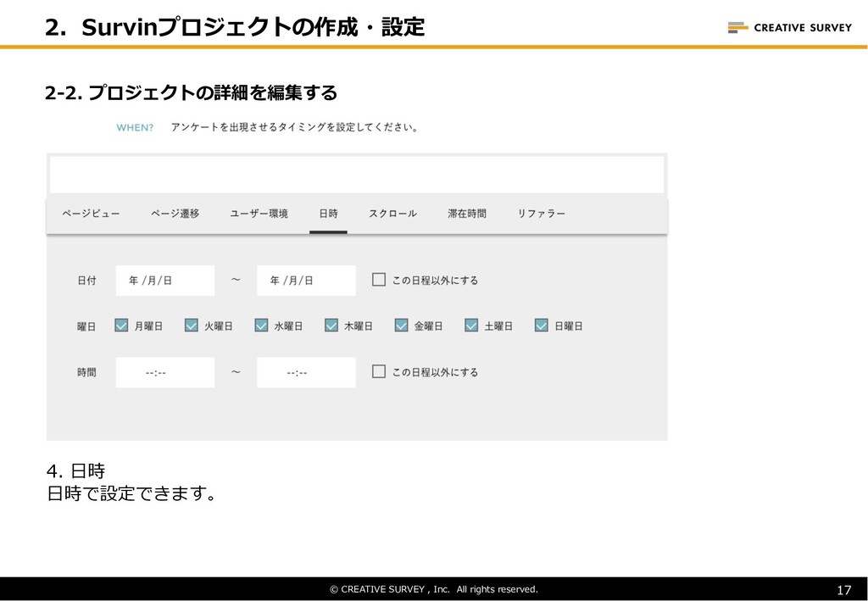Click the start time --:-- field
The image size is (868, 601).
click(165, 372)
